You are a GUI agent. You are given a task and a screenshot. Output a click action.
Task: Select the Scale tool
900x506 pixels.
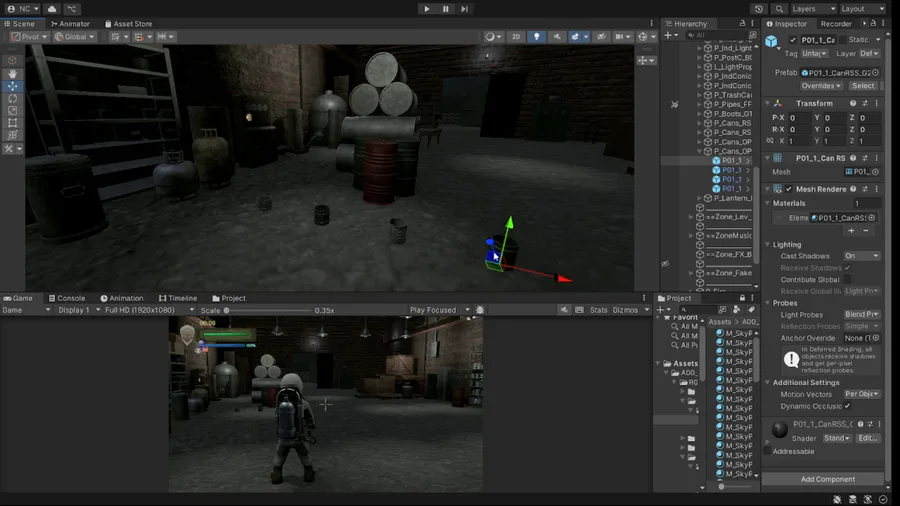click(x=12, y=110)
